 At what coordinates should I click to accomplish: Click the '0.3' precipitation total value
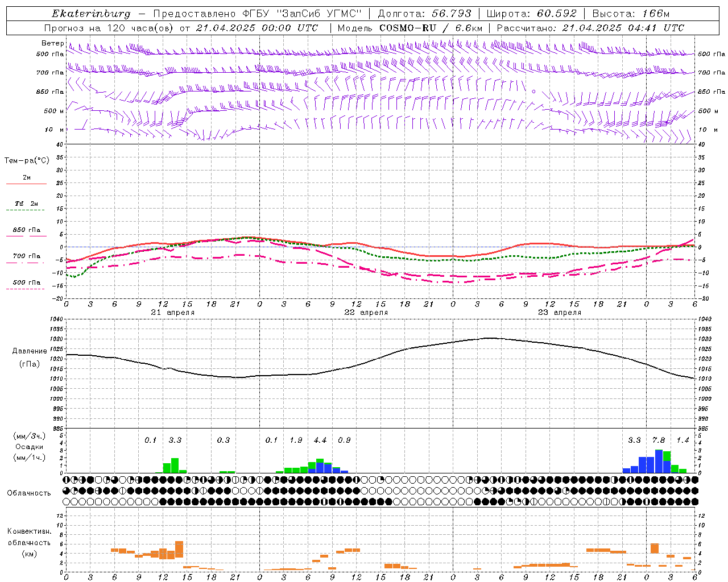tap(224, 440)
